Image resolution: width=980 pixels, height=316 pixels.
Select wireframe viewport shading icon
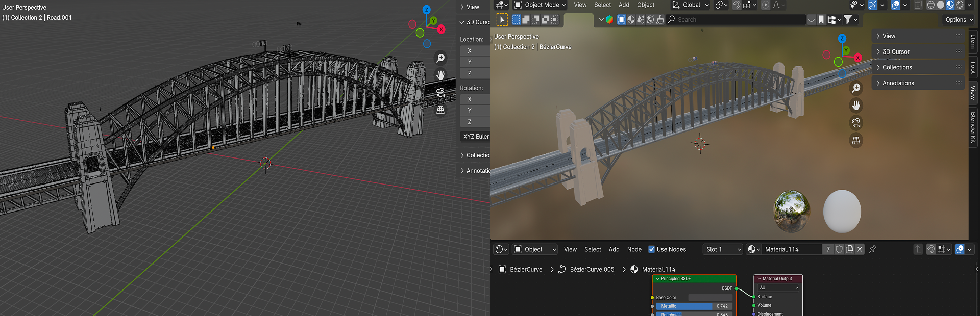pyautogui.click(x=931, y=5)
